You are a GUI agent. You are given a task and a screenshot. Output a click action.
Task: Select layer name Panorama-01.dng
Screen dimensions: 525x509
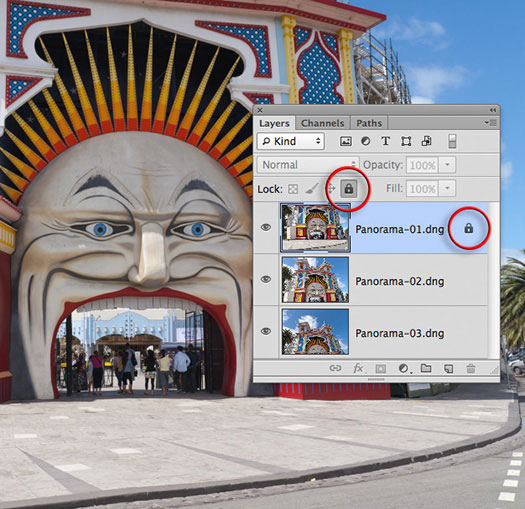tap(399, 229)
